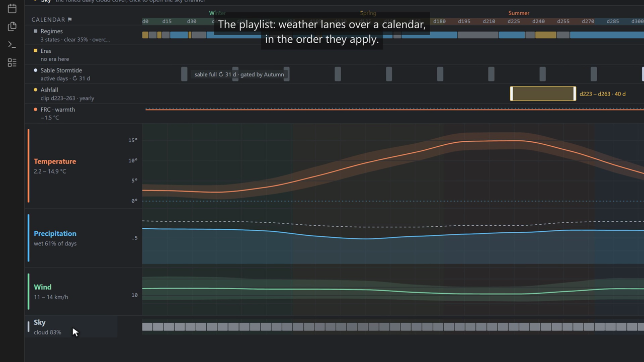The image size is (644, 362).
Task: Click the 0° label on temperature axis
Action: coord(134,201)
